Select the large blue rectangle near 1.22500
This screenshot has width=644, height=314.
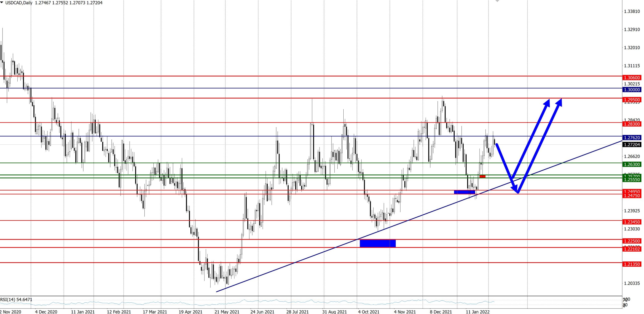coord(378,243)
